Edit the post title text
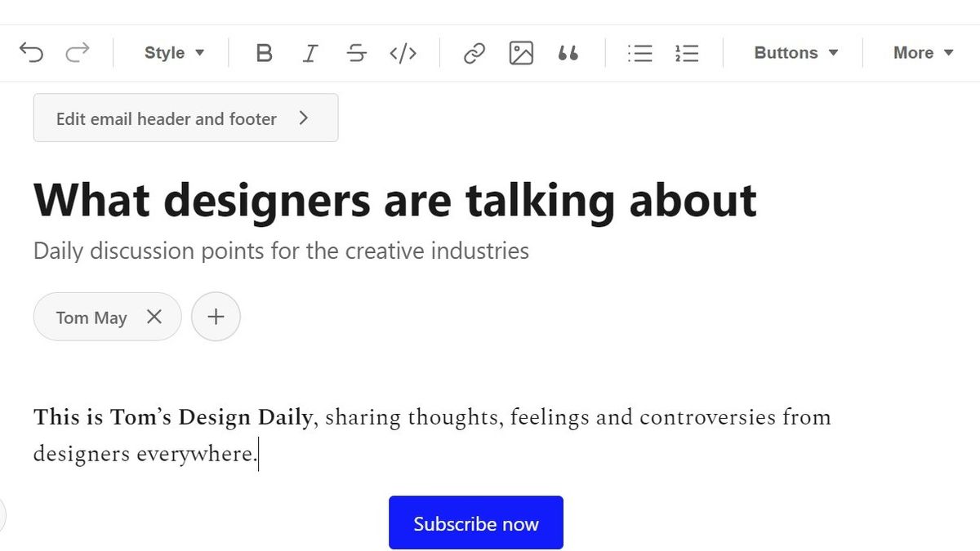Viewport: 980px width, 551px height. [395, 199]
